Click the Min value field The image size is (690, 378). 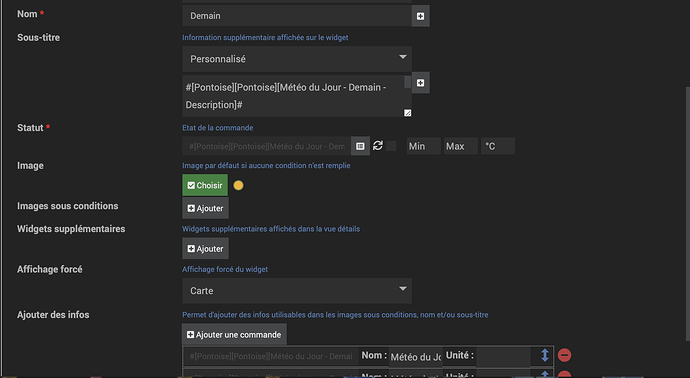click(423, 146)
